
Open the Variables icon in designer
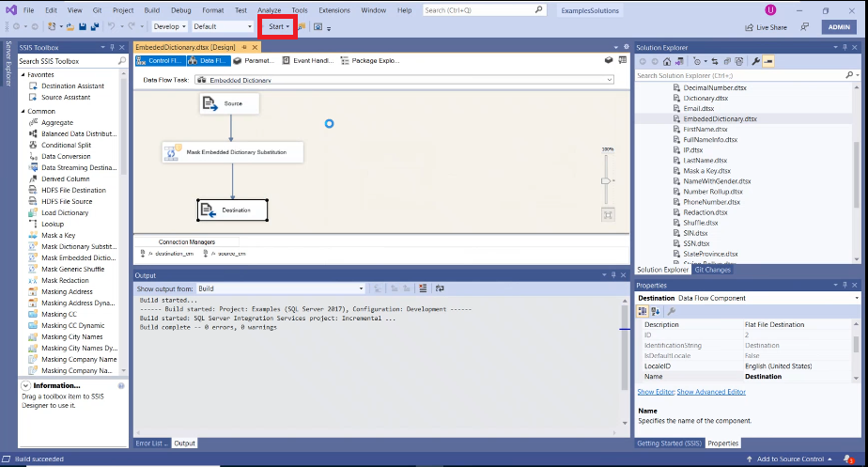(609, 60)
